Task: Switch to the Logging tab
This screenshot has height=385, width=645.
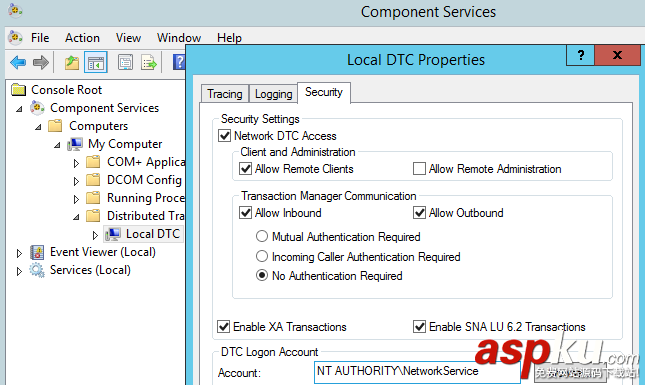Action: coord(274,94)
